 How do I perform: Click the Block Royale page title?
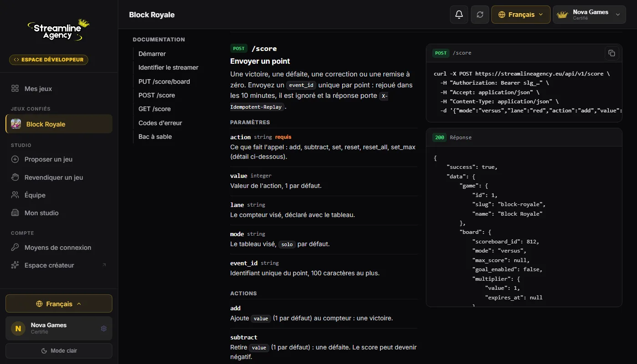tap(152, 15)
